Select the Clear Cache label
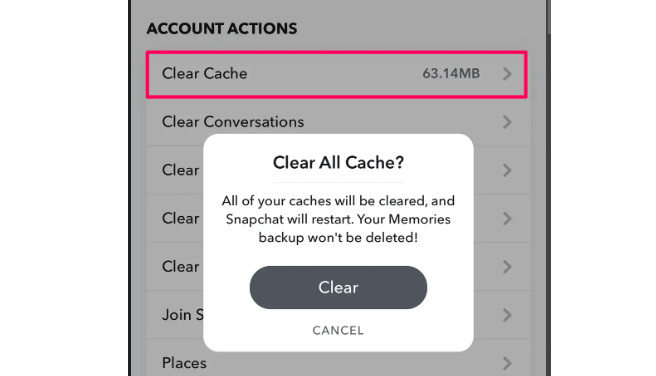Viewport: 656px width, 376px height. point(205,74)
